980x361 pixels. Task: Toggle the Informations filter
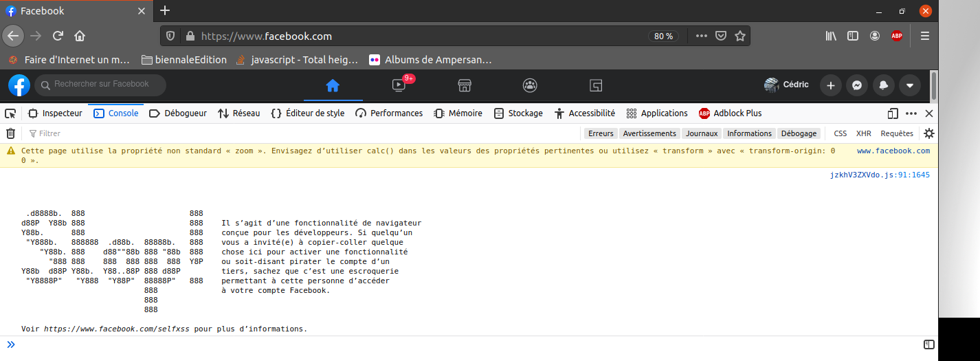click(749, 133)
